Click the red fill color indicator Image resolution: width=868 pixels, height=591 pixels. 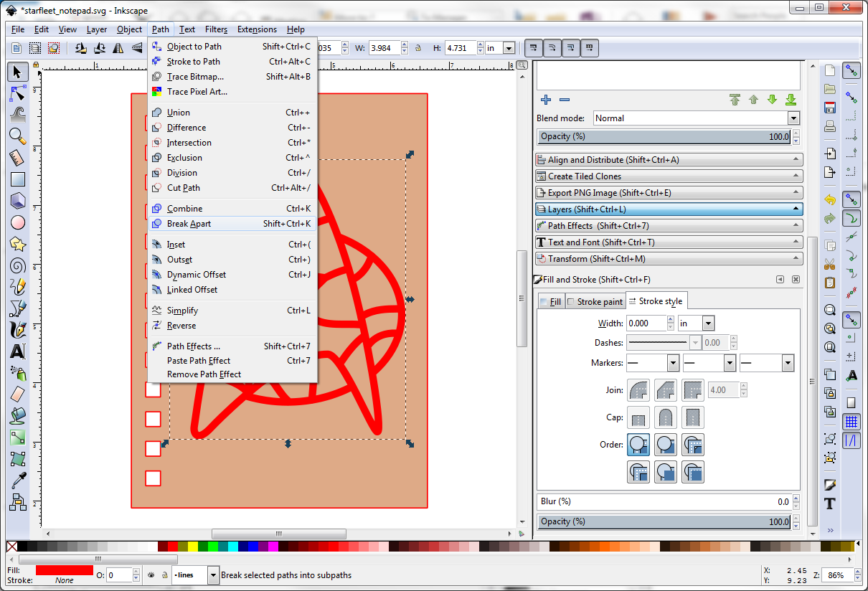point(64,570)
